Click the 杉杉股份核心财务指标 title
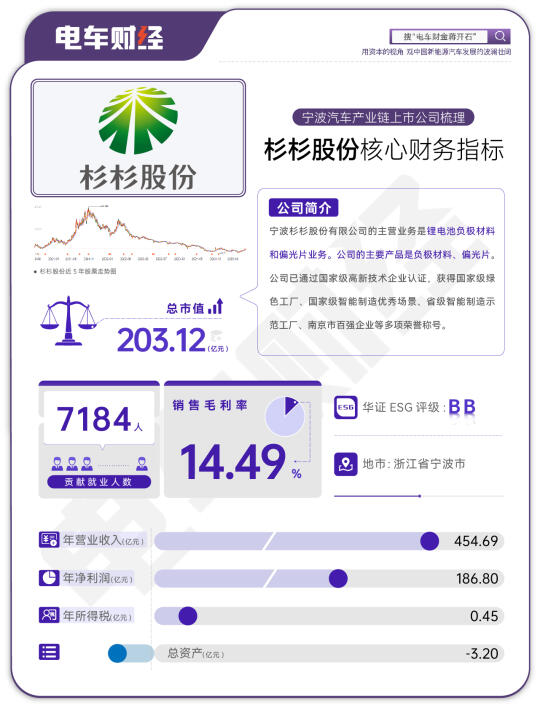The image size is (540, 708). click(384, 149)
